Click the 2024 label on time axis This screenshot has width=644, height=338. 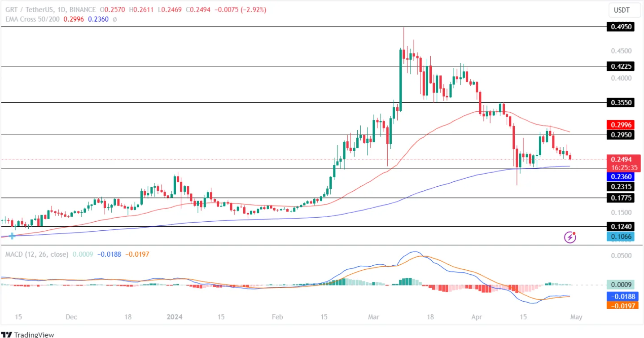(x=175, y=317)
